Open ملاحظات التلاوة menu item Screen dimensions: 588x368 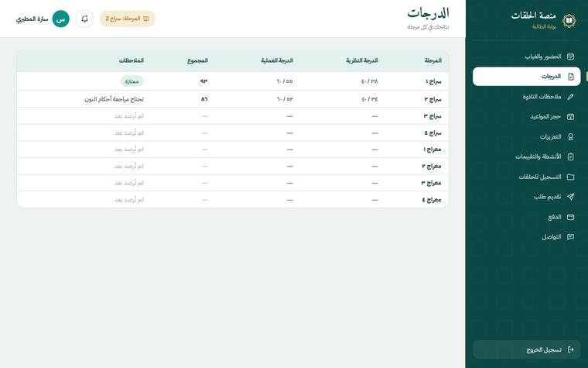click(x=527, y=97)
